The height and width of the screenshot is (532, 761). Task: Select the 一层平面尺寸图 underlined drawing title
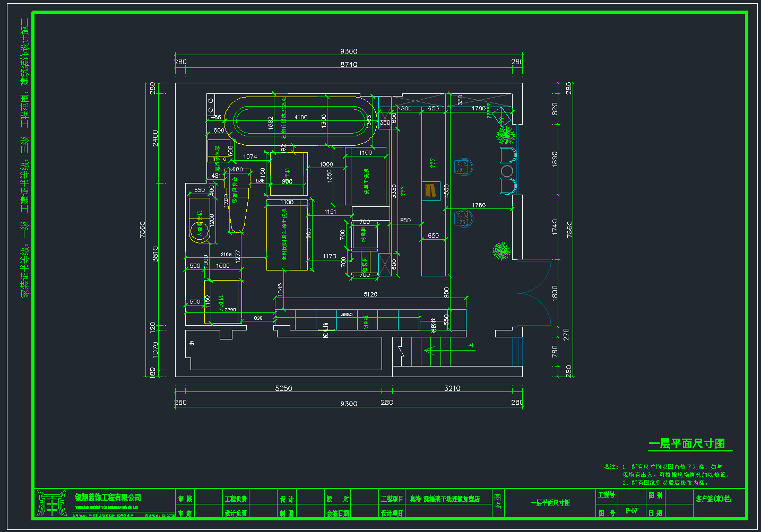click(687, 443)
